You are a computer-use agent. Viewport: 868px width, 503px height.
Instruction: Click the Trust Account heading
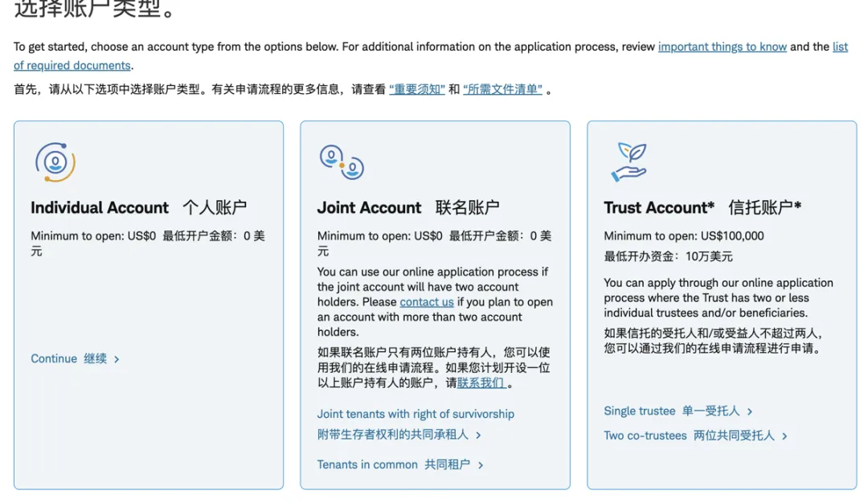pyautogui.click(x=702, y=207)
